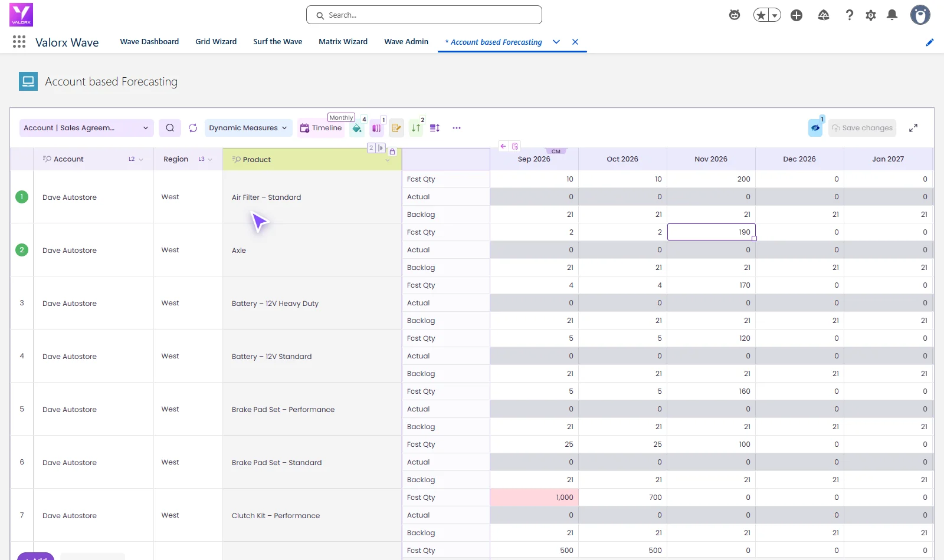Open the Setup gear icon
Viewport: 944px width, 560px height.
pos(871,15)
